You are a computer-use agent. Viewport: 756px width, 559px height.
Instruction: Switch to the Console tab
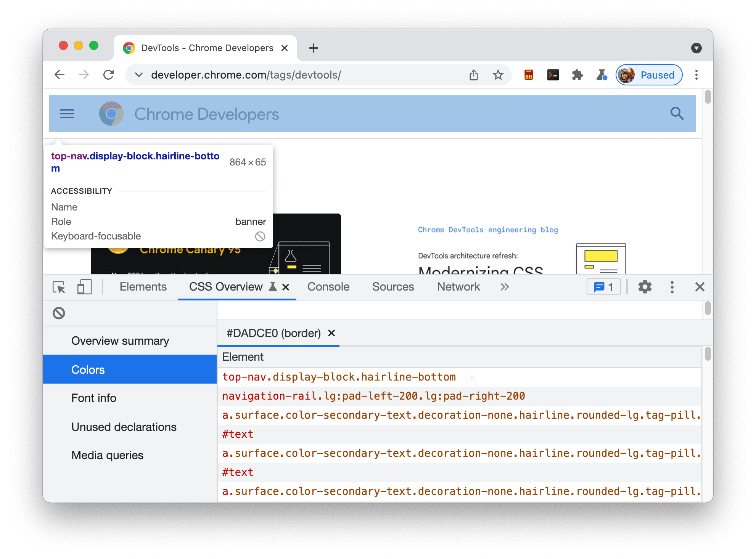(x=328, y=287)
